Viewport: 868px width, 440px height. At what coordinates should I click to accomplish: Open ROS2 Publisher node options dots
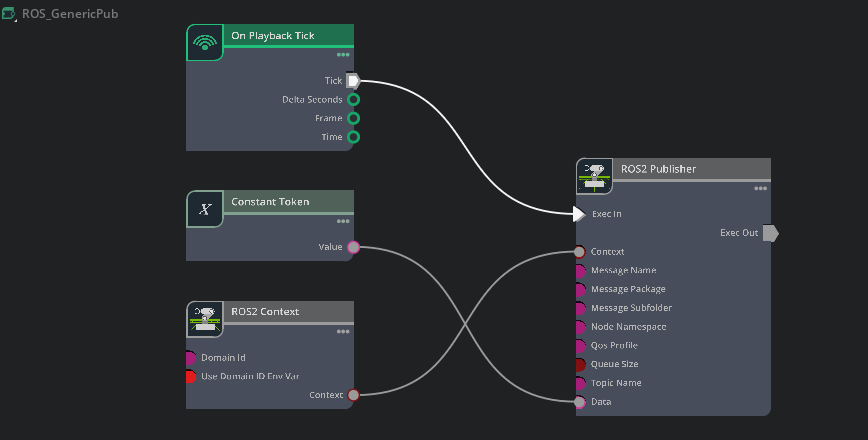(761, 189)
